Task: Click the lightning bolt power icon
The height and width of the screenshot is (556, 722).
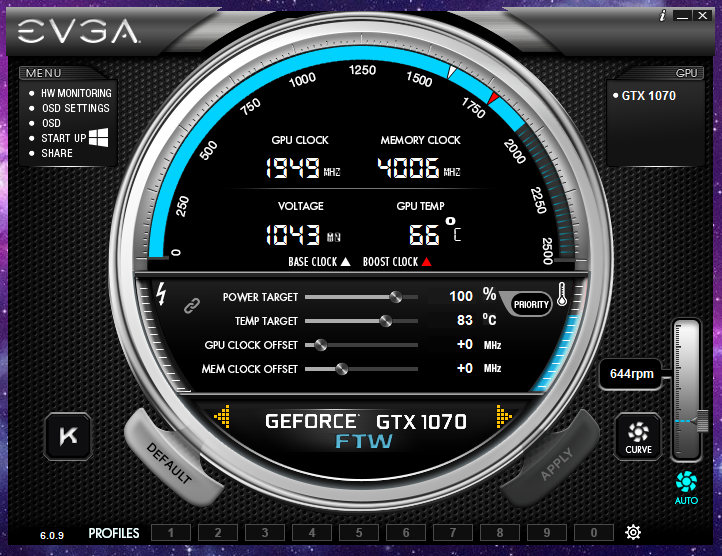Action: click(x=161, y=293)
